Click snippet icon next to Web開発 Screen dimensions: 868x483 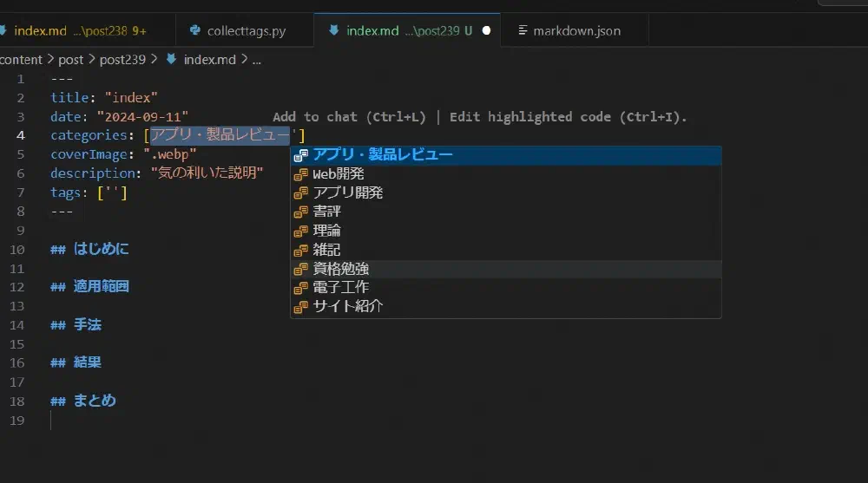coord(300,174)
